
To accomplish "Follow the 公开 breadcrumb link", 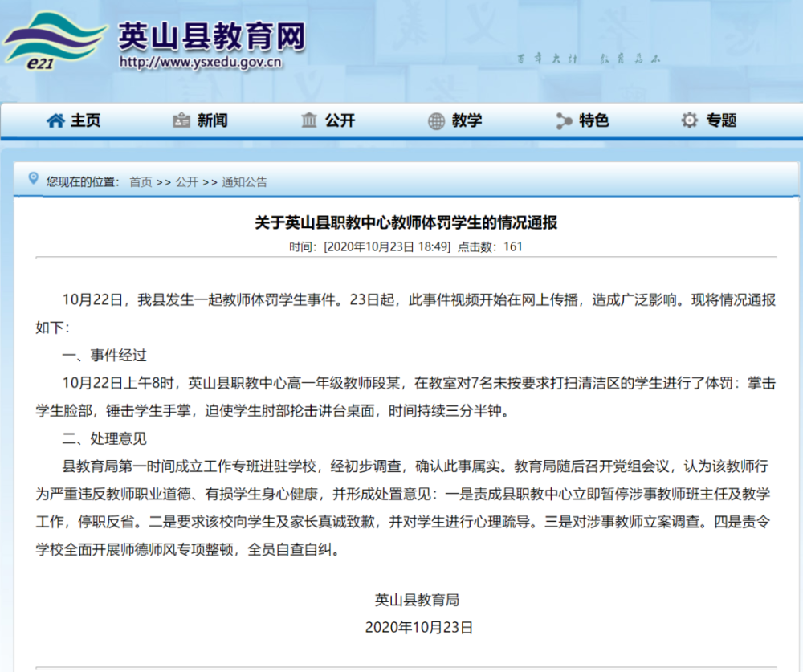I will pyautogui.click(x=187, y=181).
